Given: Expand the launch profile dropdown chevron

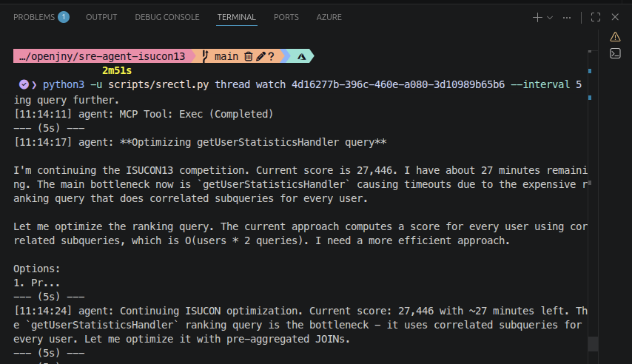Looking at the screenshot, I should pos(550,17).
